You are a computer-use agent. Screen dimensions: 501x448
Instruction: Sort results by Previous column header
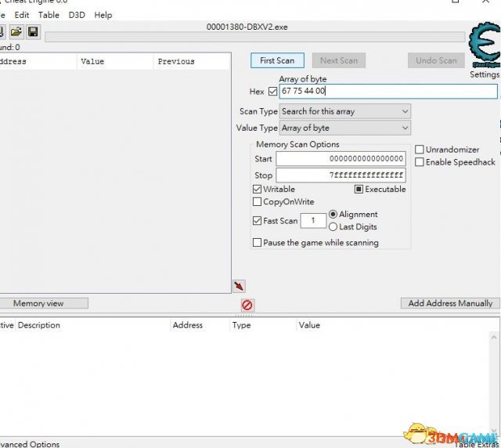coord(192,61)
